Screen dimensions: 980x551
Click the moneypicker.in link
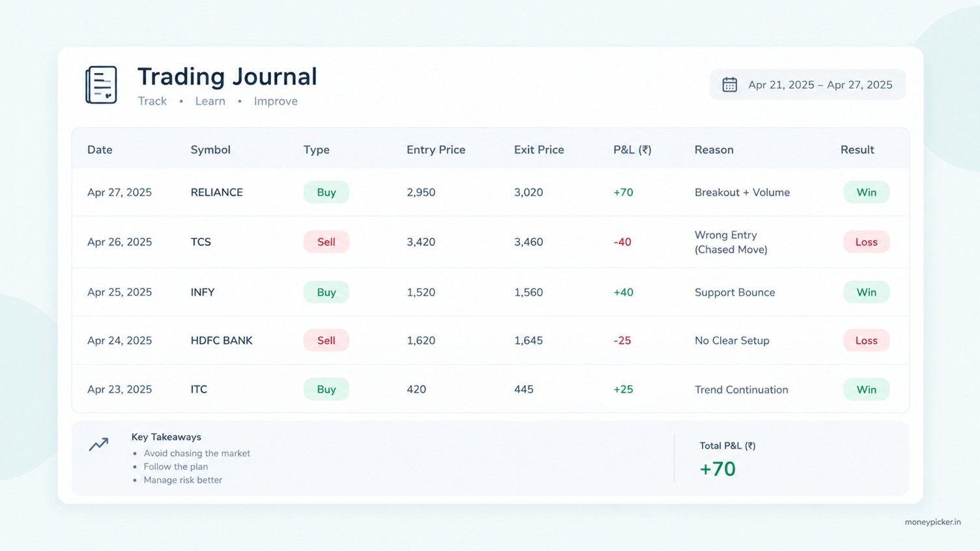click(x=932, y=522)
